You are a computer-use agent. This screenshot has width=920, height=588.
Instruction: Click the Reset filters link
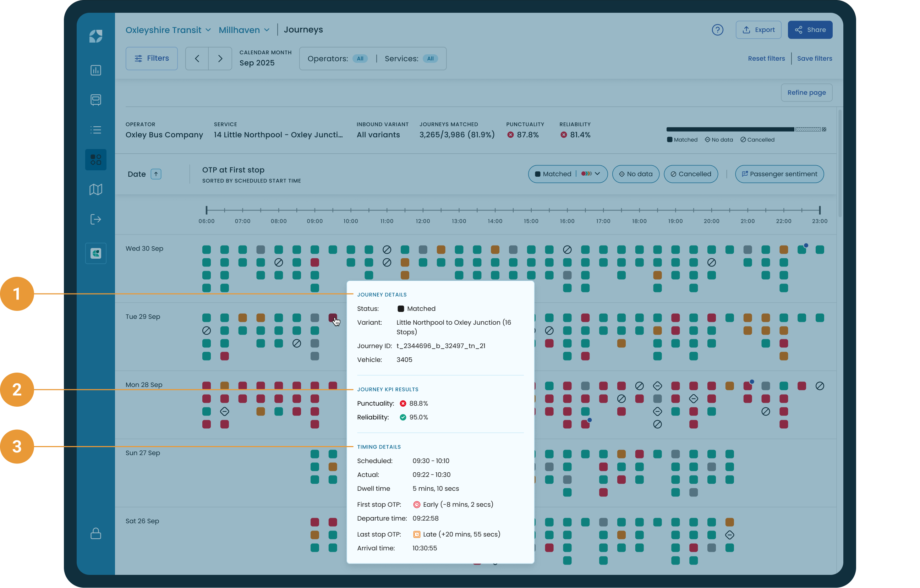click(766, 59)
